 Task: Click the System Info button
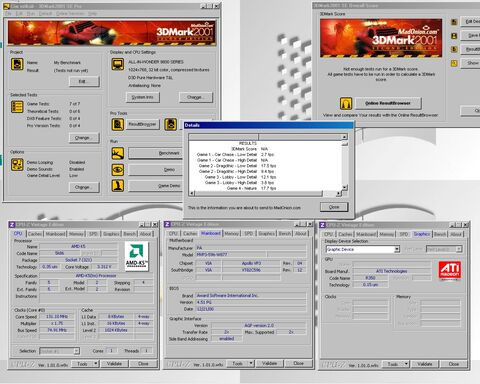click(x=143, y=97)
